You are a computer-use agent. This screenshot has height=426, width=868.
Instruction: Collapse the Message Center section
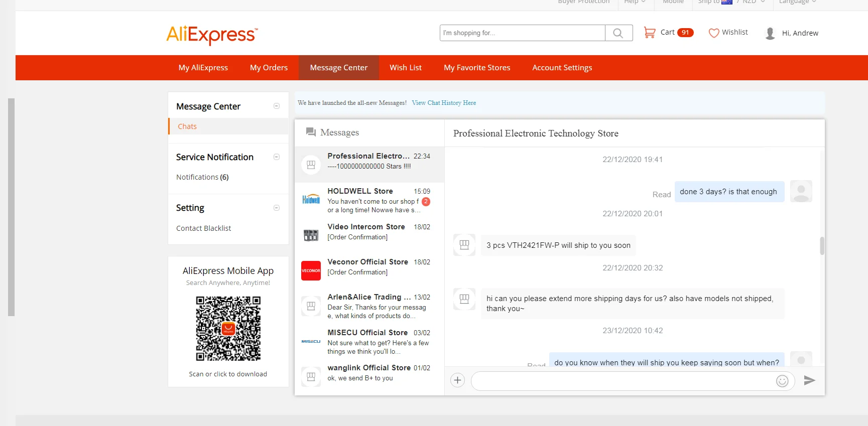tap(277, 106)
